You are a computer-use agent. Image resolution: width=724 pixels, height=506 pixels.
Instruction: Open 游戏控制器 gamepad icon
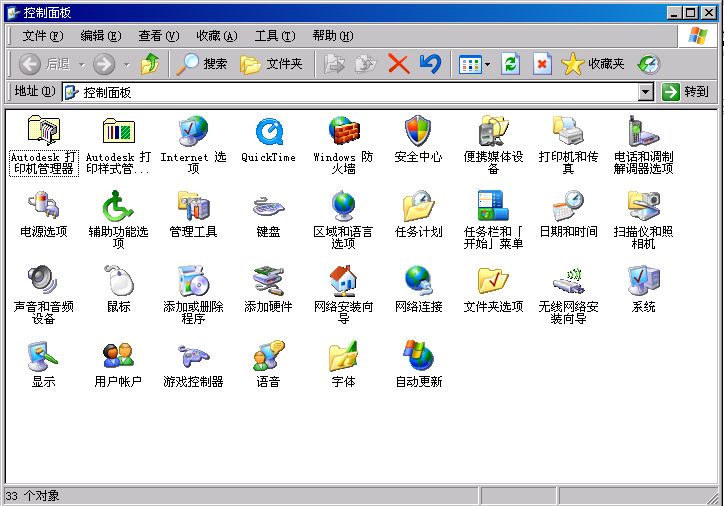[193, 355]
